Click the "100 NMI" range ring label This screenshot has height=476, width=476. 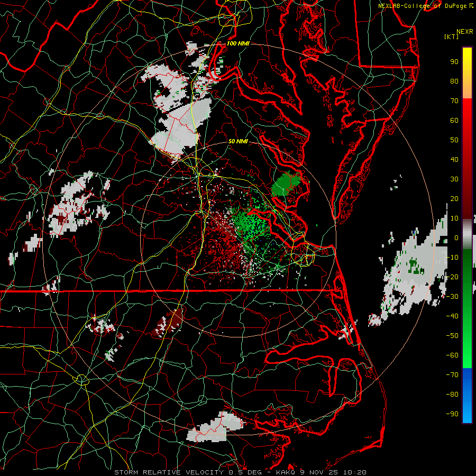[238, 43]
